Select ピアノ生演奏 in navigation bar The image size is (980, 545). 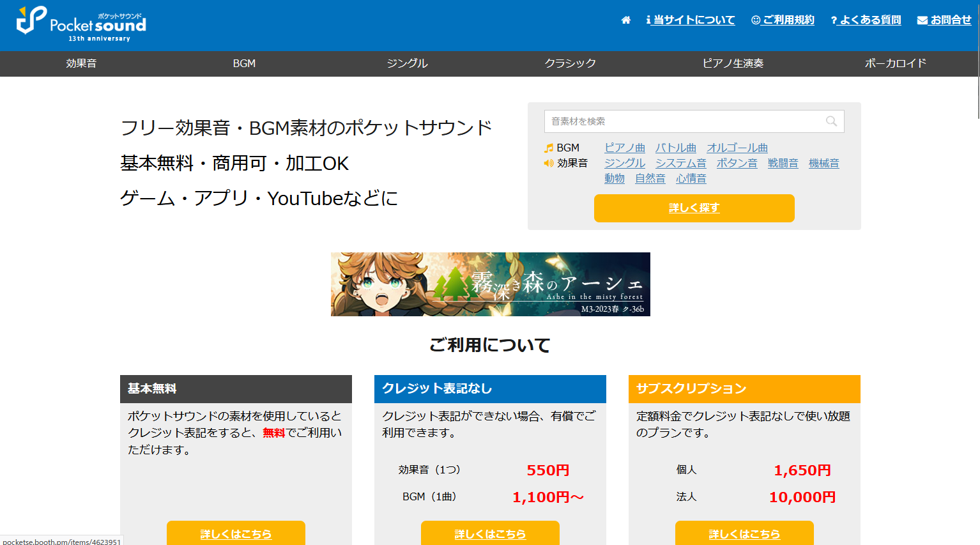click(x=733, y=63)
